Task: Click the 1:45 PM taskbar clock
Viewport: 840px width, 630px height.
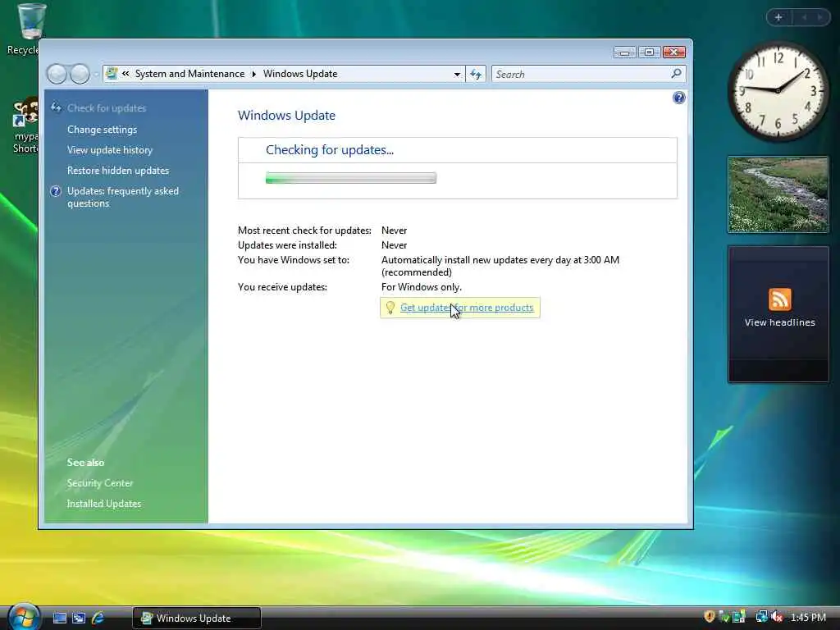Action: point(808,618)
